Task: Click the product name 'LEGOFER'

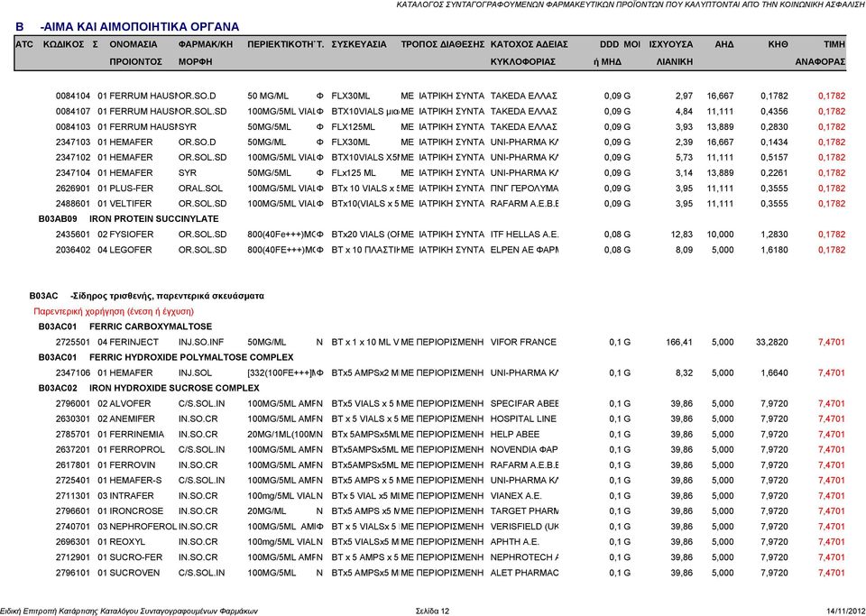Action: point(130,250)
